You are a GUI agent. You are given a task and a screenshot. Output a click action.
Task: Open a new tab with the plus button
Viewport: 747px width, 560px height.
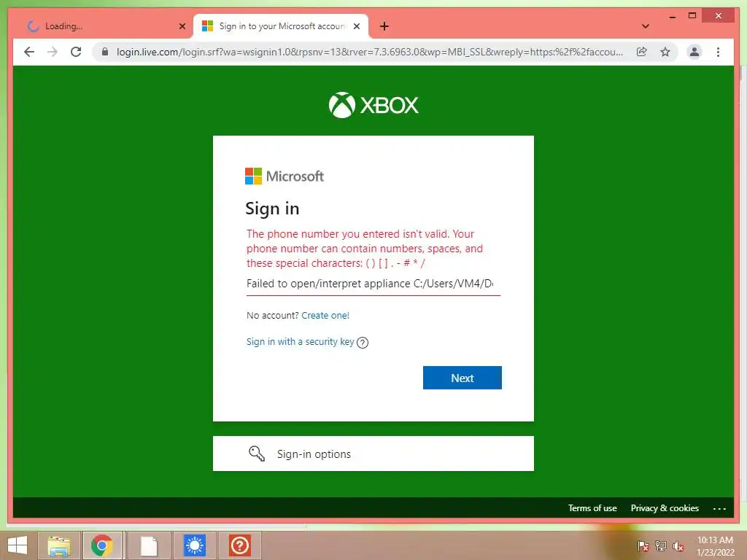point(384,26)
